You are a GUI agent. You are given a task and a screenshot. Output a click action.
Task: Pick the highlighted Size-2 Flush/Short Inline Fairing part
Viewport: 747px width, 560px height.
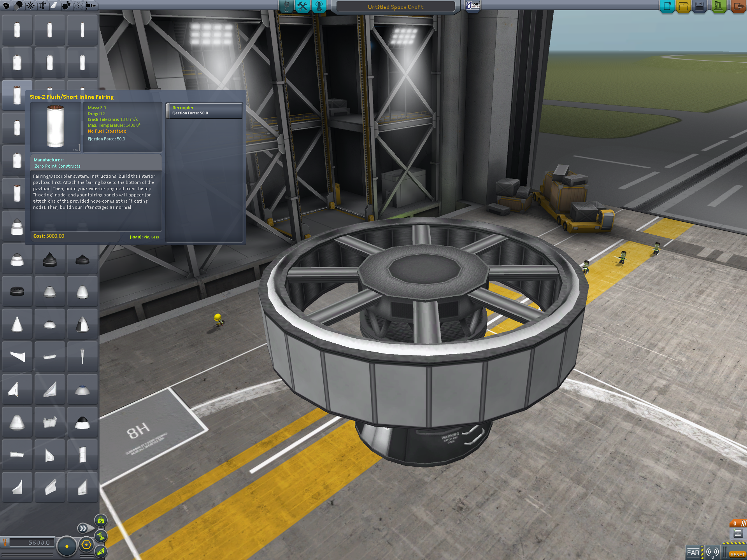pyautogui.click(x=17, y=96)
